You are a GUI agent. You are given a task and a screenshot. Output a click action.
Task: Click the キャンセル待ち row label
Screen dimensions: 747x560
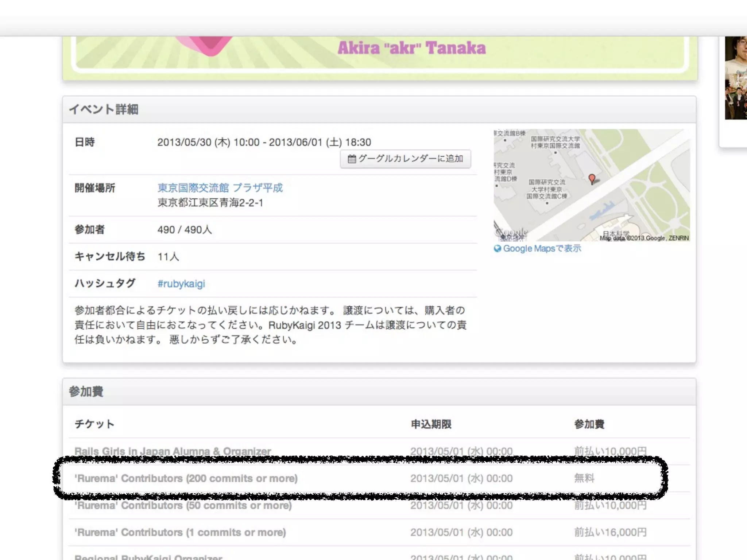[110, 256]
